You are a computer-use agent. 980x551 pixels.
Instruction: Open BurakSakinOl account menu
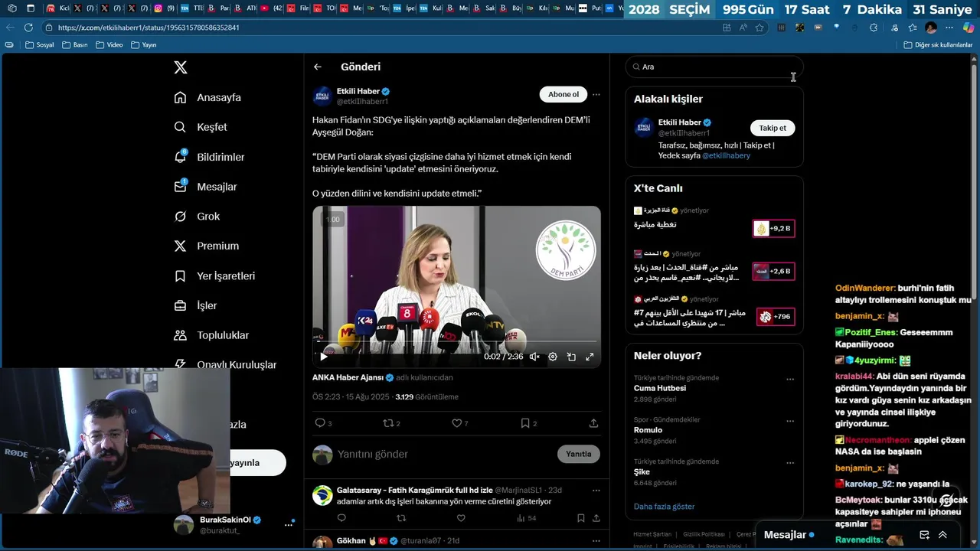234,524
